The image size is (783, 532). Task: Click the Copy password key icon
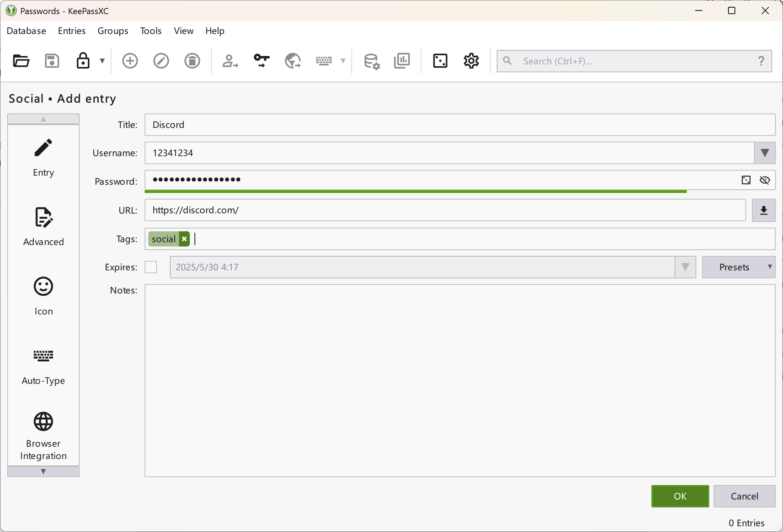click(261, 61)
